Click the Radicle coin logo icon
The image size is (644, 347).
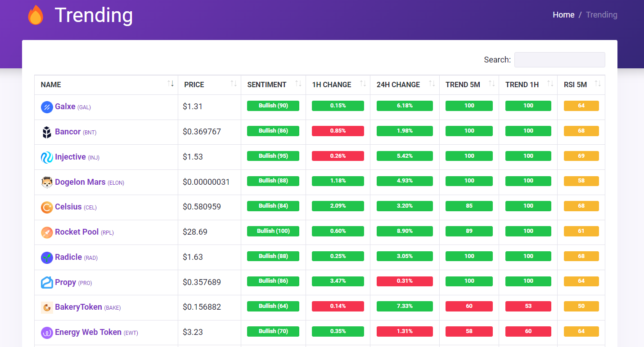click(x=47, y=258)
